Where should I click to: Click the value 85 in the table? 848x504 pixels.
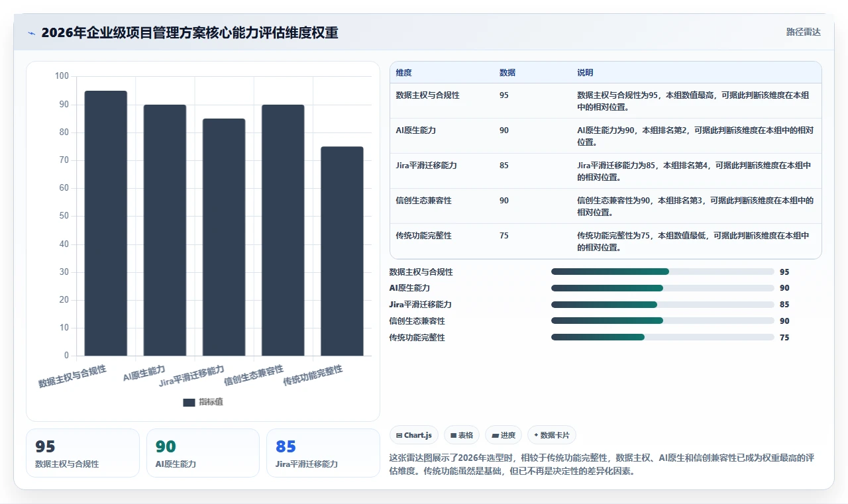504,166
